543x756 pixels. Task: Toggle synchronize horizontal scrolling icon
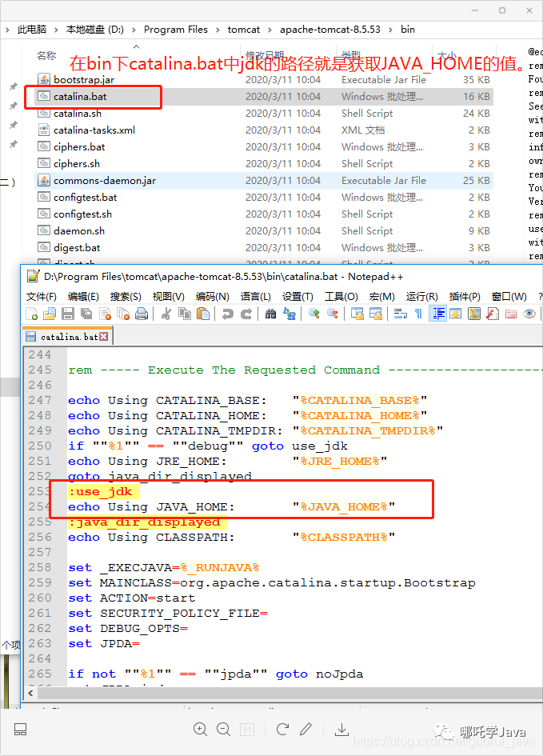pos(375,314)
